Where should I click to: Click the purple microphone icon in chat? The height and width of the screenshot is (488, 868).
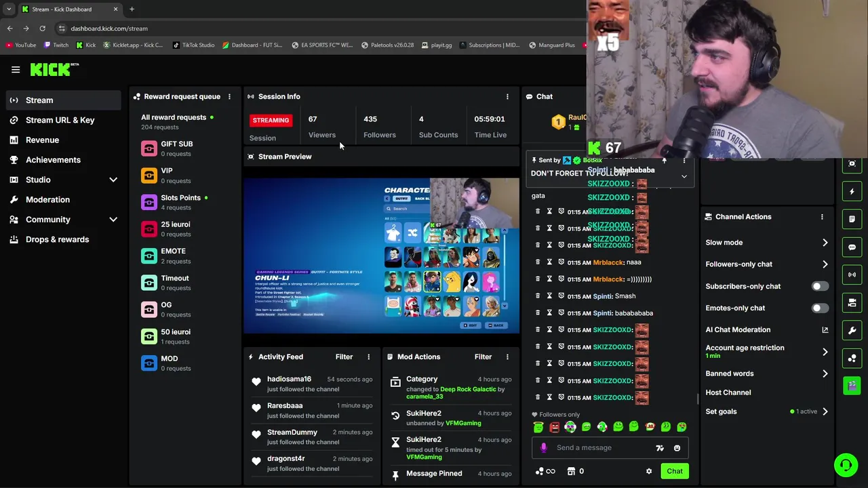point(543,448)
